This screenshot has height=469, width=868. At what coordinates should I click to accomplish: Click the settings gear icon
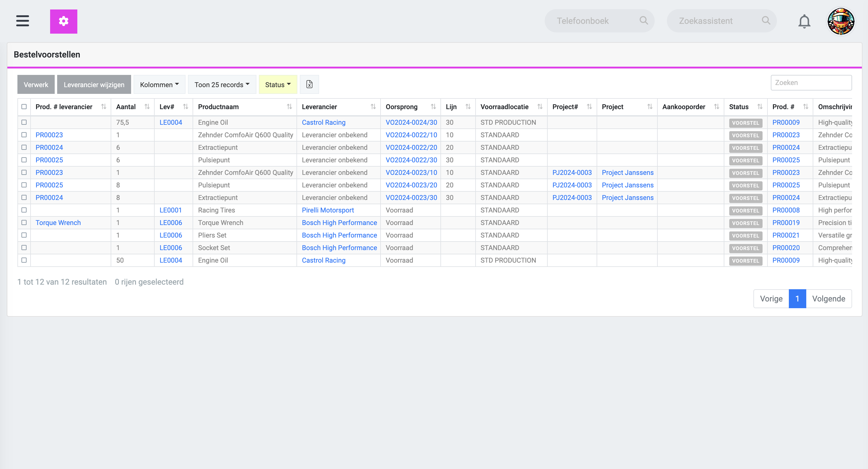64,21
